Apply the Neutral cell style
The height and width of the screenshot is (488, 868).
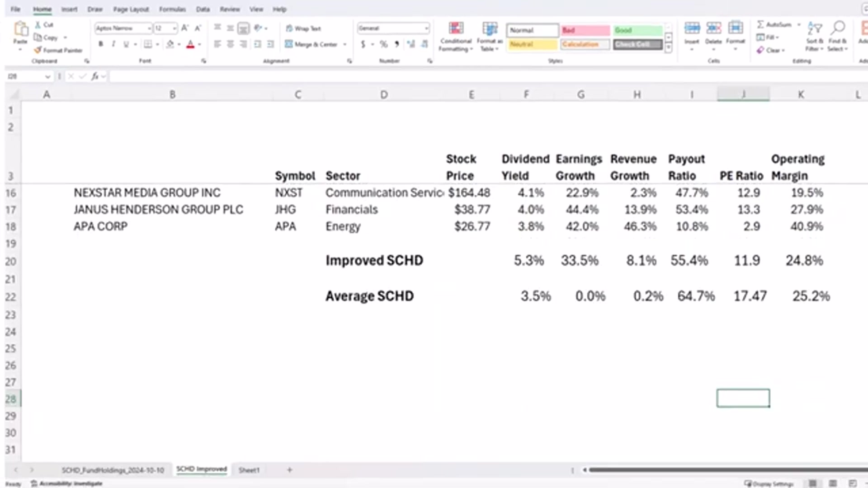coord(532,44)
